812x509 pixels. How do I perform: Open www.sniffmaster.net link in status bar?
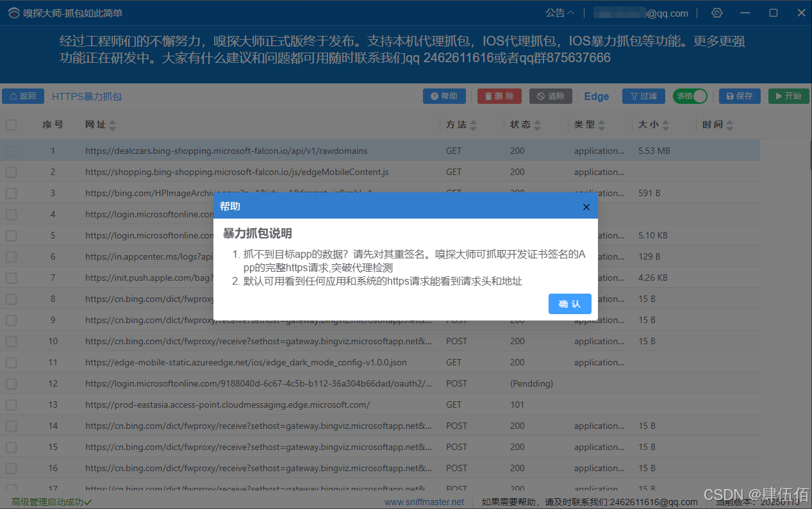click(424, 503)
